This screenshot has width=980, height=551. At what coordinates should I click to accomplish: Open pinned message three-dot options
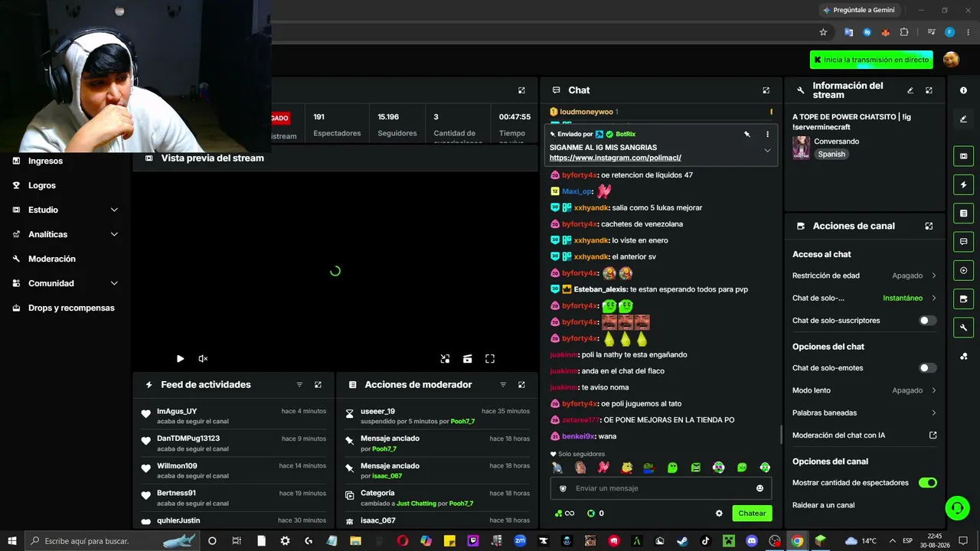coord(767,134)
